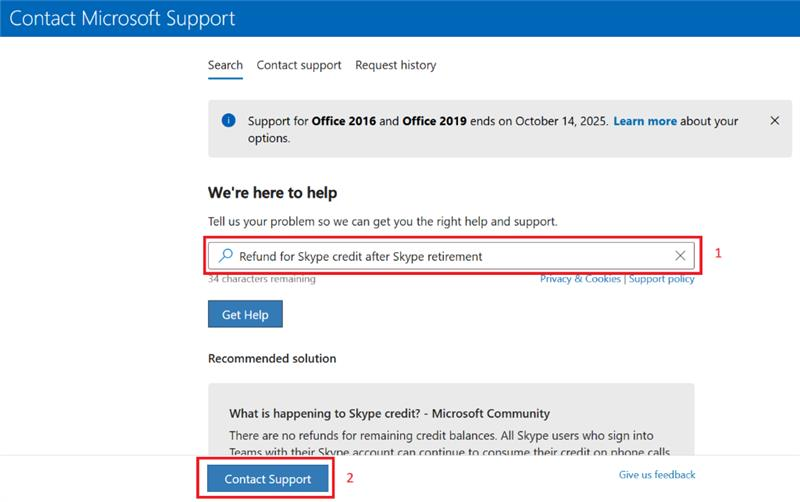Open the Request history tab

[x=395, y=65]
